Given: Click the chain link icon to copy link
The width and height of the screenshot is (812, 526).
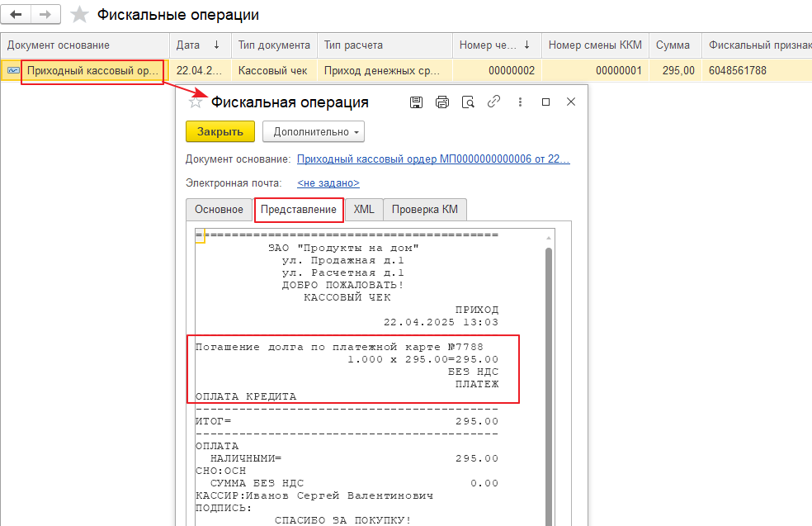Looking at the screenshot, I should pos(494,102).
